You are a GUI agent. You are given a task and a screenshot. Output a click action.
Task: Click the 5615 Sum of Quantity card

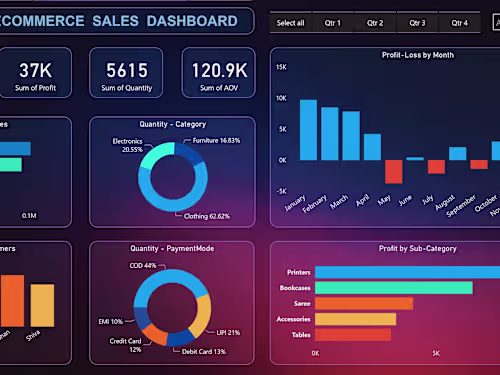tap(126, 73)
